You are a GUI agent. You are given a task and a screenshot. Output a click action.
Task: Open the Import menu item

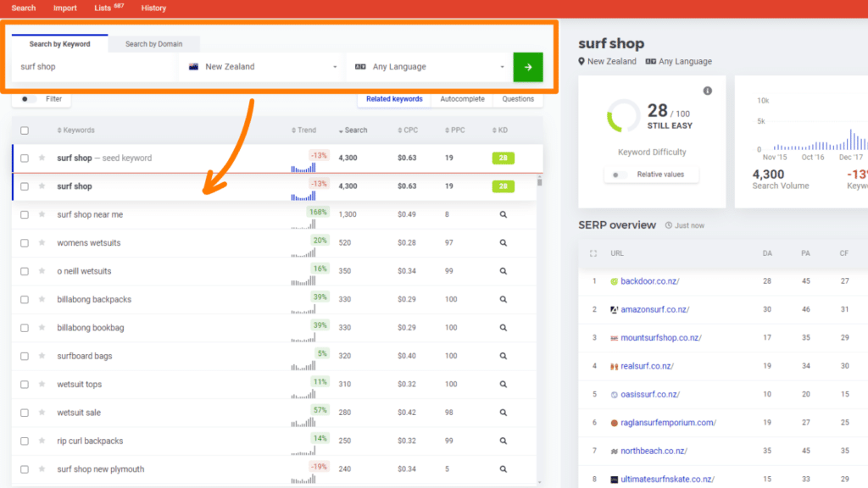point(64,8)
